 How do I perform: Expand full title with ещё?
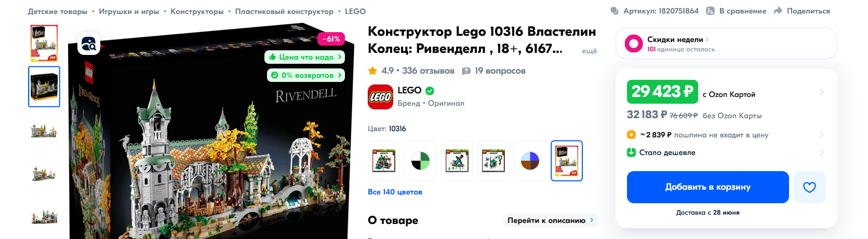[x=589, y=51]
